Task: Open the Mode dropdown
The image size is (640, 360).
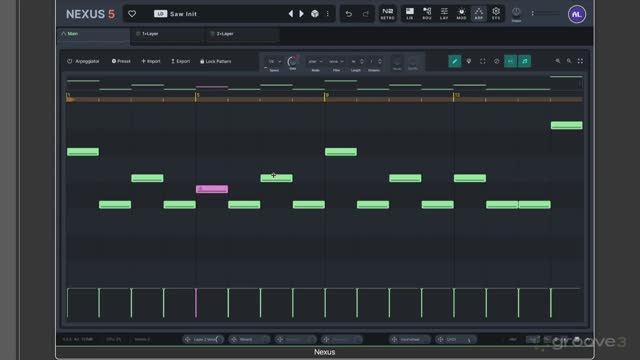Action: [315, 62]
